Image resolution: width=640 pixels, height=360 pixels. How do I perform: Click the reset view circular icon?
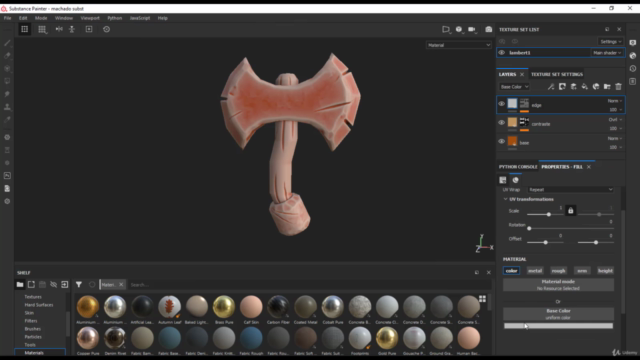coord(107,29)
